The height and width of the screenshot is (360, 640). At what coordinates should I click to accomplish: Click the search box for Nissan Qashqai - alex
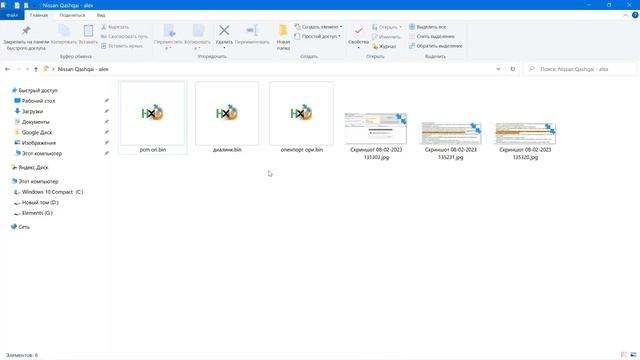pyautogui.click(x=580, y=69)
